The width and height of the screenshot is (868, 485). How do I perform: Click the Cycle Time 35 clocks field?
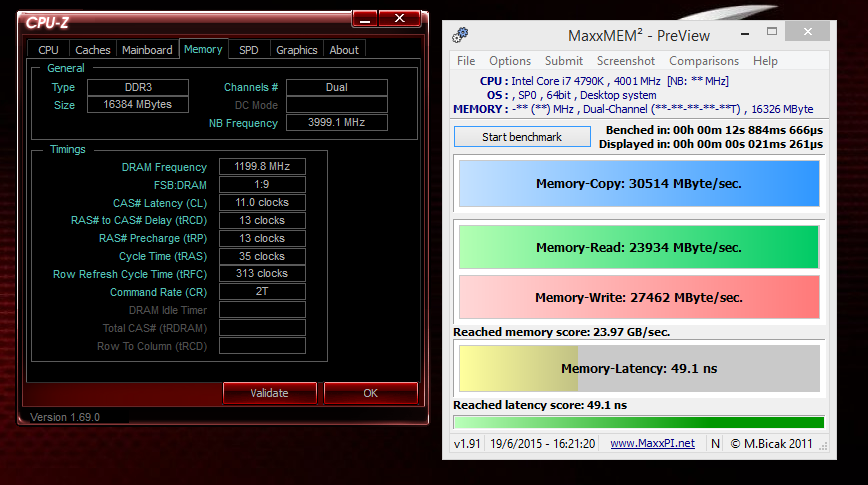point(262,256)
